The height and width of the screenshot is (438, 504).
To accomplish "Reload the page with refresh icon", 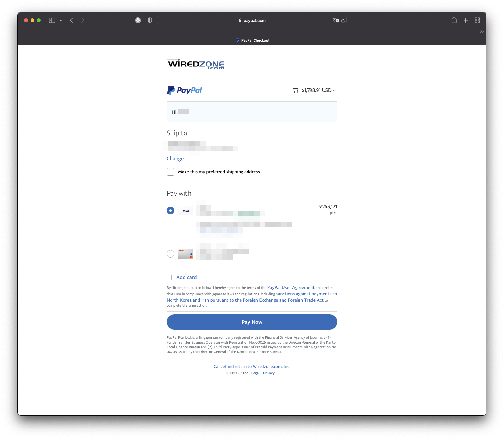I will coord(343,21).
